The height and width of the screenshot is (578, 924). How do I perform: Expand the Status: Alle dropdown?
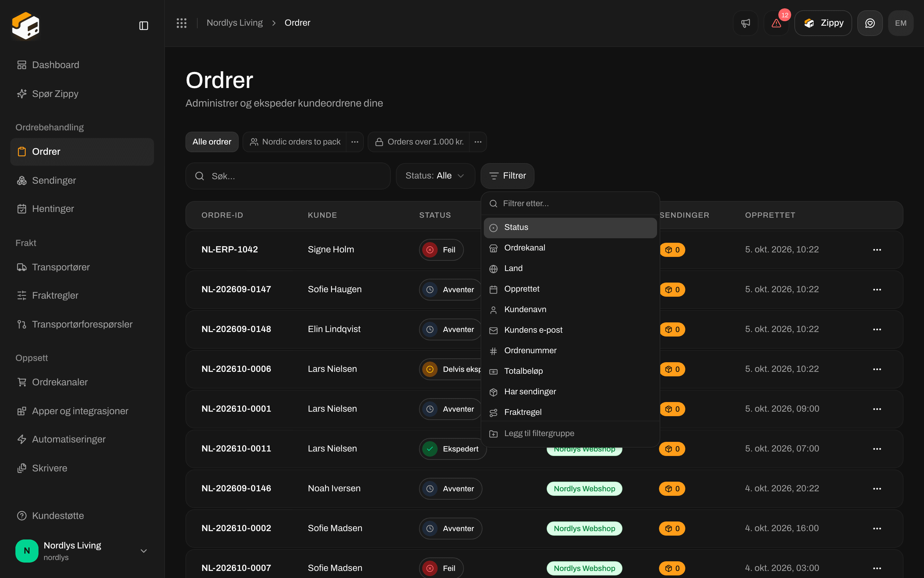pos(435,176)
